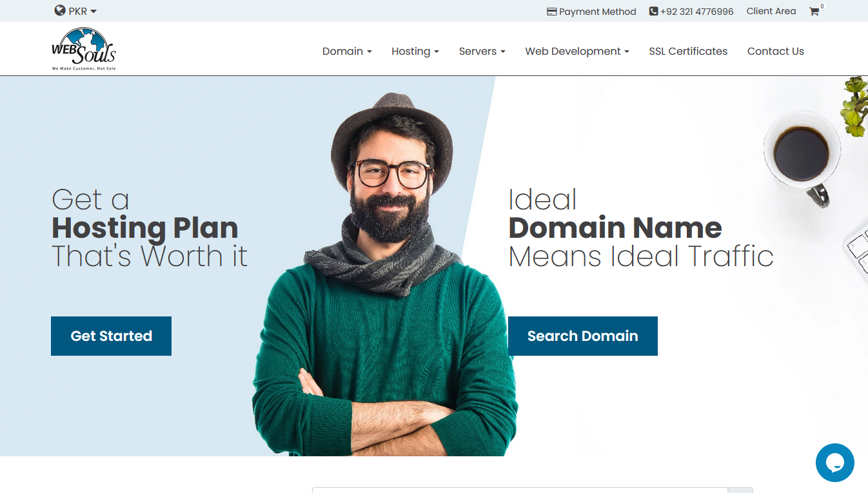The width and height of the screenshot is (868, 493).
Task: Click the Hosting Plan banner heading
Action: 145,228
